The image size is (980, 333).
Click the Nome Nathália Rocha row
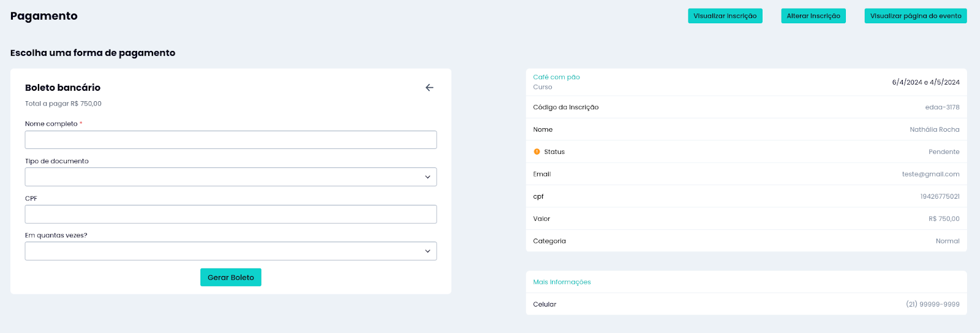click(746, 129)
